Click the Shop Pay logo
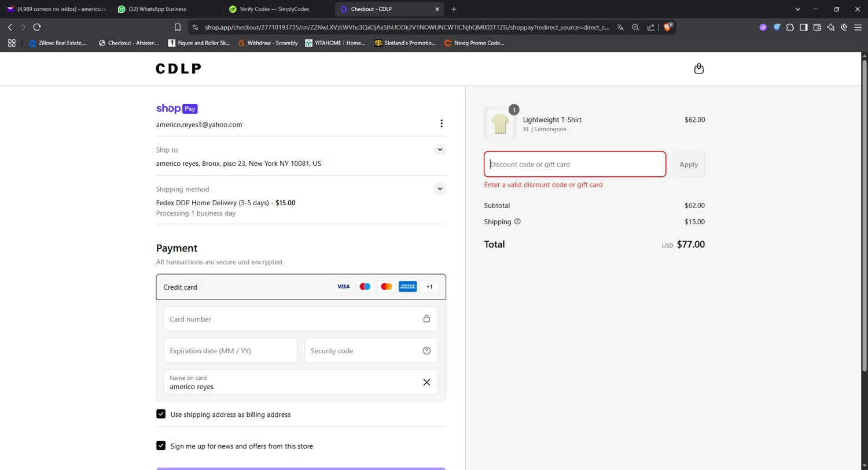Viewport: 868px width, 470px height. click(x=177, y=109)
